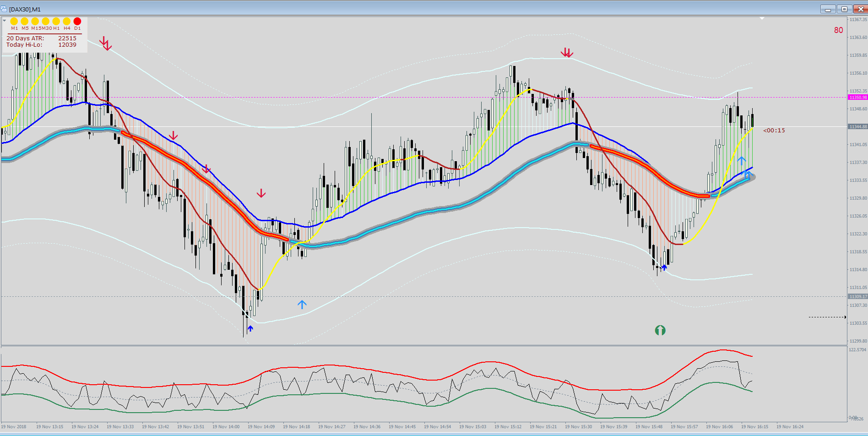Click the M30 yellow timeframe dot
The height and width of the screenshot is (436, 868).
pyautogui.click(x=46, y=21)
